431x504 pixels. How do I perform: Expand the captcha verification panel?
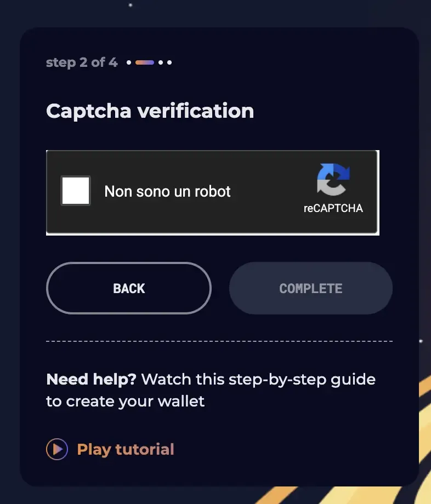212,192
